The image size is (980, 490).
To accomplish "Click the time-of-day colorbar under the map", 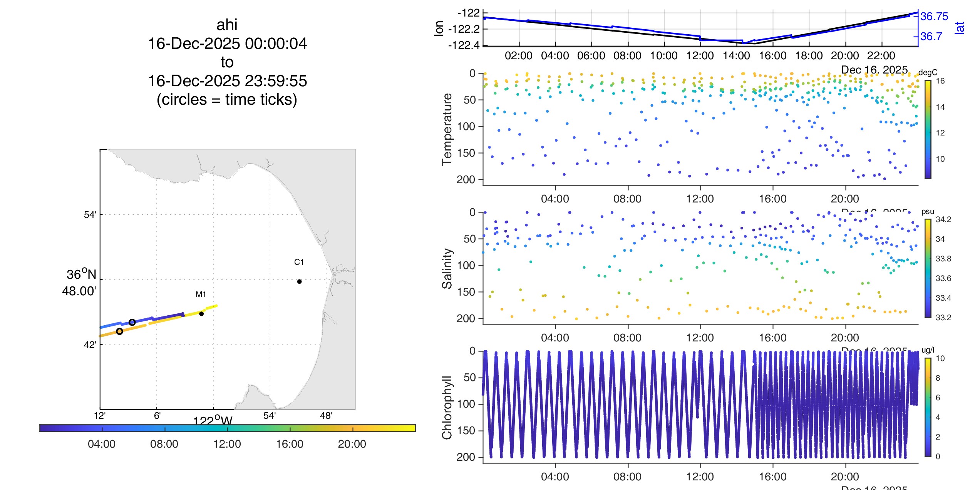I will click(227, 428).
